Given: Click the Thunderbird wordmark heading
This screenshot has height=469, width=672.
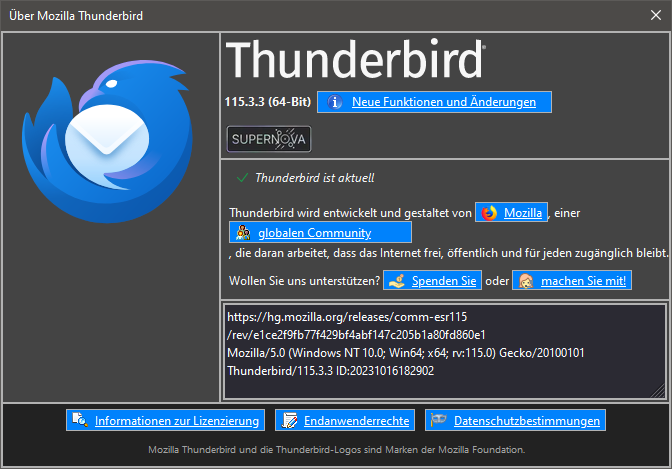Looking at the screenshot, I should pyautogui.click(x=356, y=59).
